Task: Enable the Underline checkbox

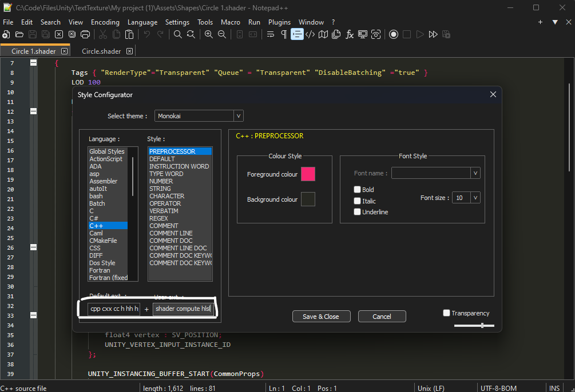Action: coord(357,212)
